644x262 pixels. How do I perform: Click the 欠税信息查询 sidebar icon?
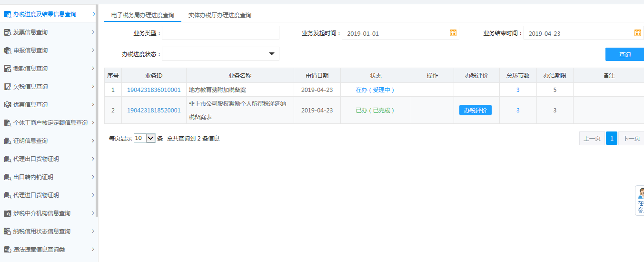click(x=7, y=87)
